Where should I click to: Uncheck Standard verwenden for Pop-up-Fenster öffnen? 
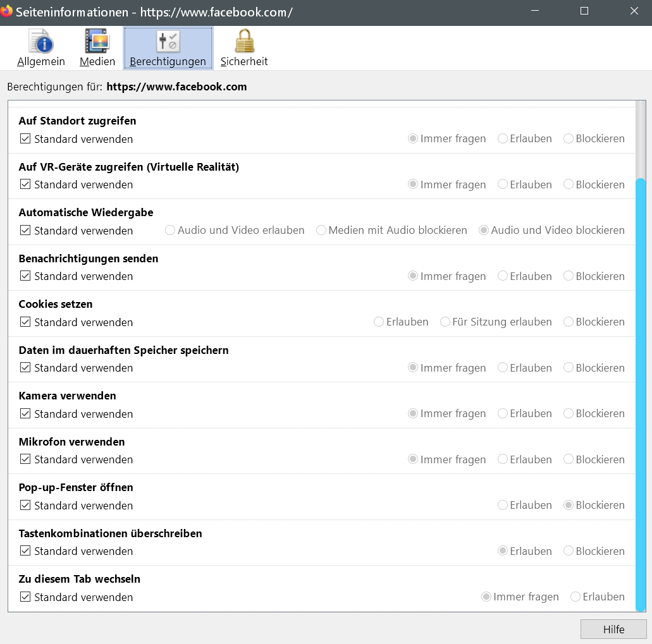(25, 506)
